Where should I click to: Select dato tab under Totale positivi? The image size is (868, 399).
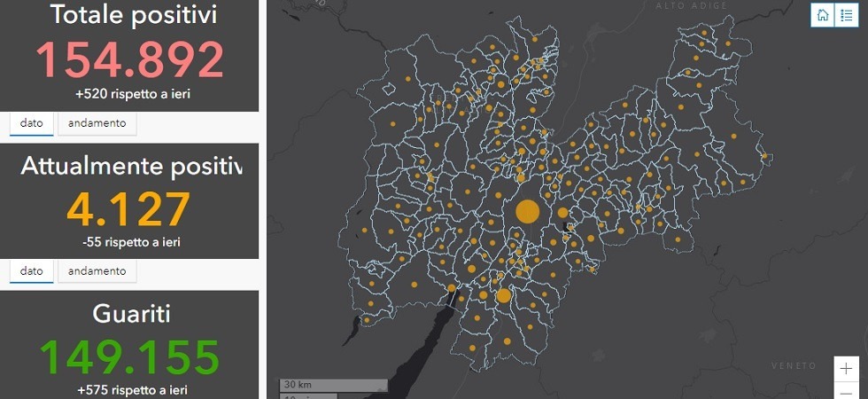click(31, 124)
